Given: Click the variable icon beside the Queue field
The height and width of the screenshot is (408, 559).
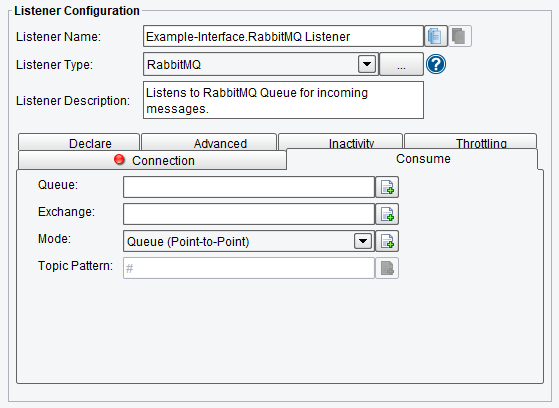Looking at the screenshot, I should point(387,187).
